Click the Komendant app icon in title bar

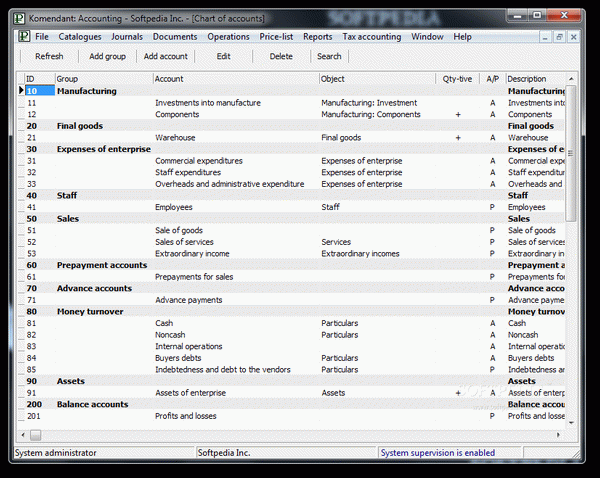(x=19, y=18)
